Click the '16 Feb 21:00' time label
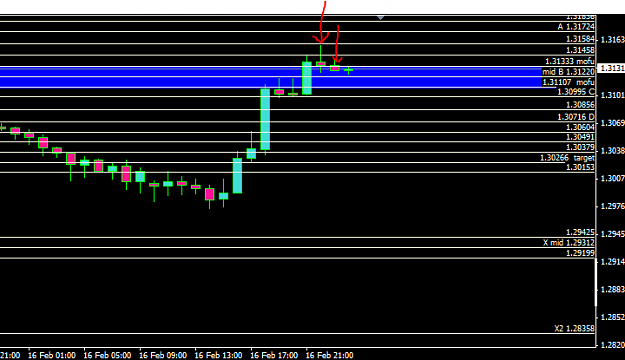Viewport: 625px width, 360px height. (x=329, y=355)
